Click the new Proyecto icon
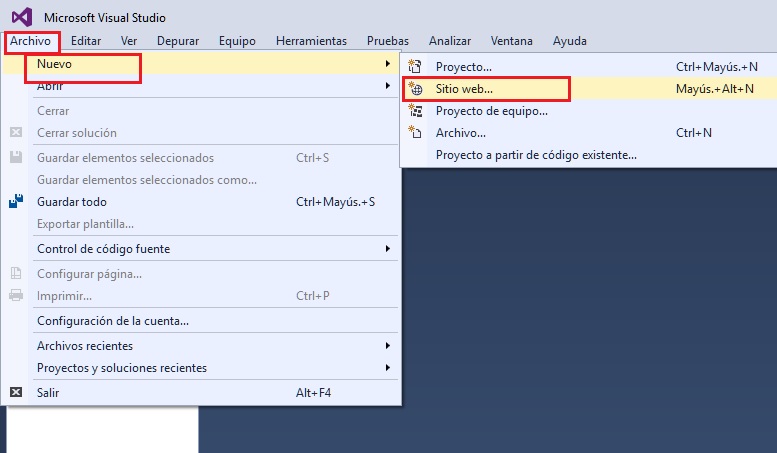 415,66
